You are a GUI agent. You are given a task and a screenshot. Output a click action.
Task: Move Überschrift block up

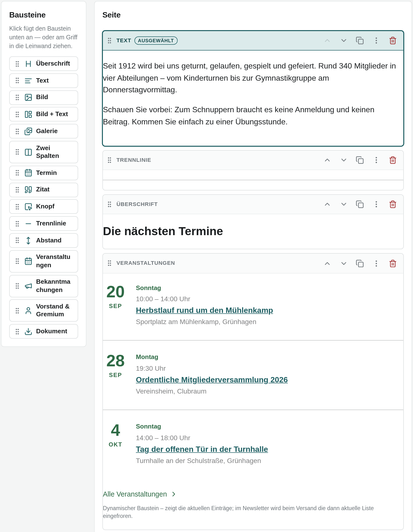327,204
